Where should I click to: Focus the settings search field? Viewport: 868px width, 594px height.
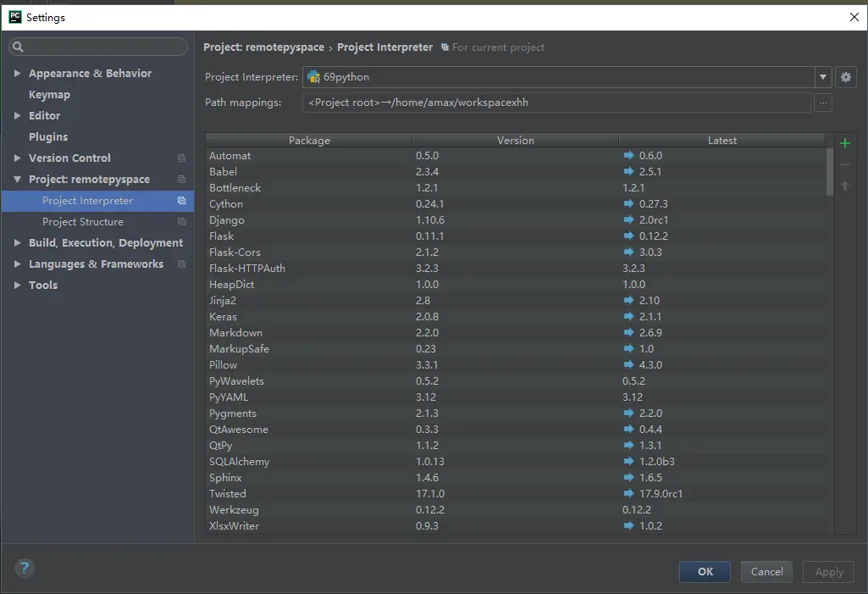[x=98, y=47]
